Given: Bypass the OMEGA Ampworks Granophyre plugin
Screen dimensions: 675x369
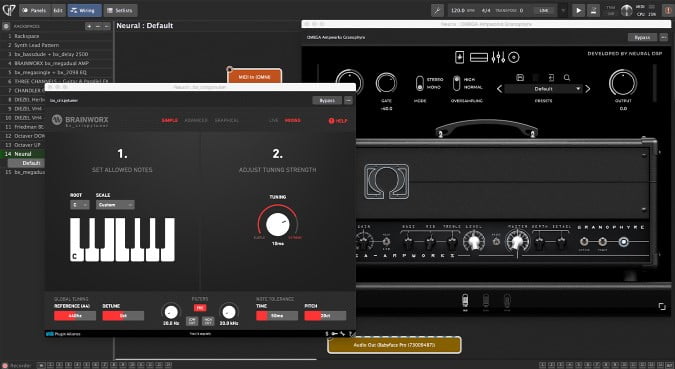Looking at the screenshot, I should (x=642, y=37).
